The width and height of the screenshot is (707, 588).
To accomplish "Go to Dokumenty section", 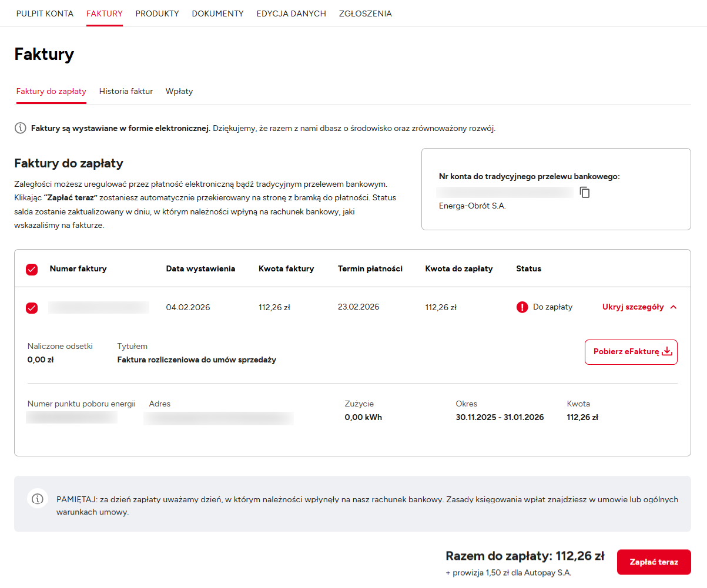I will (x=217, y=14).
